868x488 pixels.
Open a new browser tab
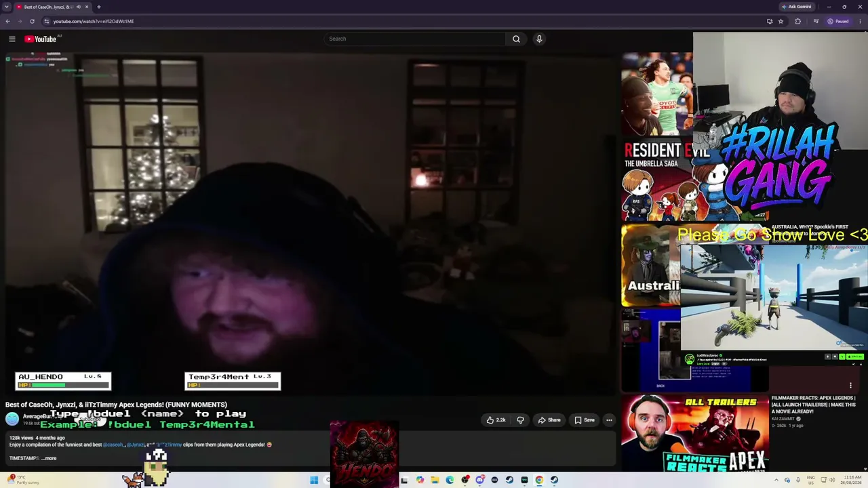click(x=99, y=7)
